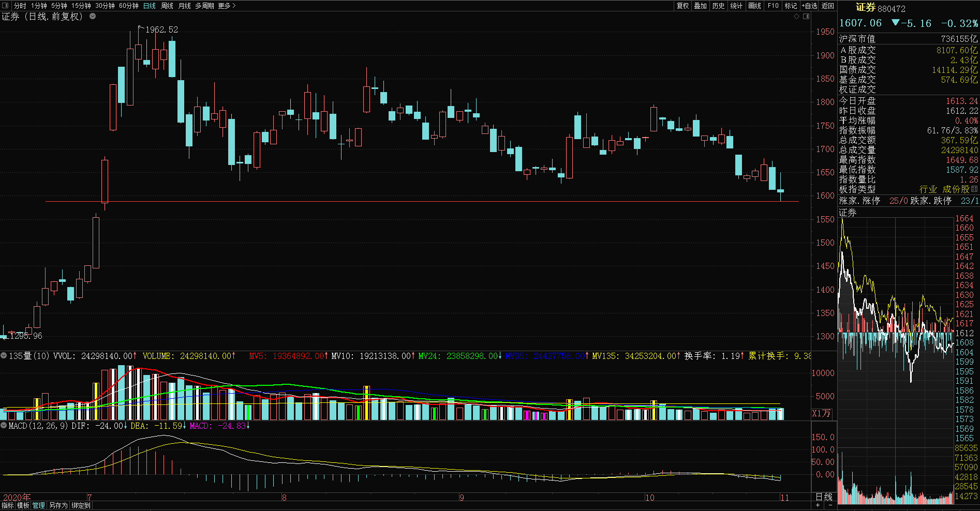
Task: Click the 1295.96 low price label
Action: pos(26,336)
